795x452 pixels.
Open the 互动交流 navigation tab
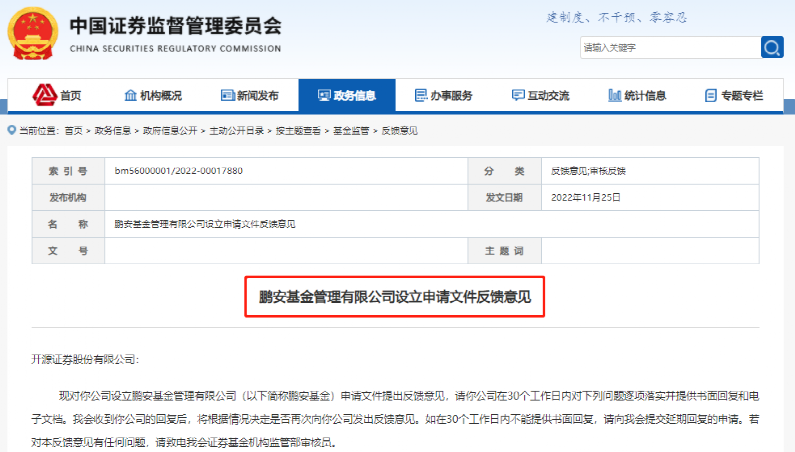(x=540, y=95)
